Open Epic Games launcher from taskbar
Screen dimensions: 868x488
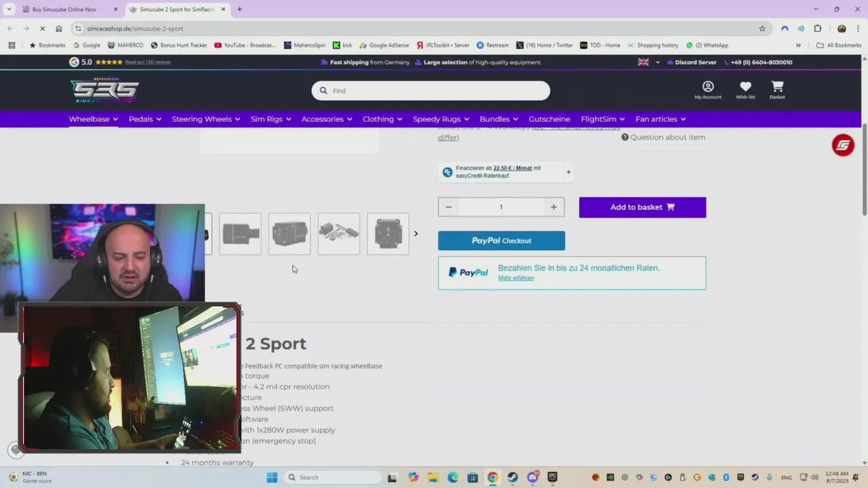point(552,477)
